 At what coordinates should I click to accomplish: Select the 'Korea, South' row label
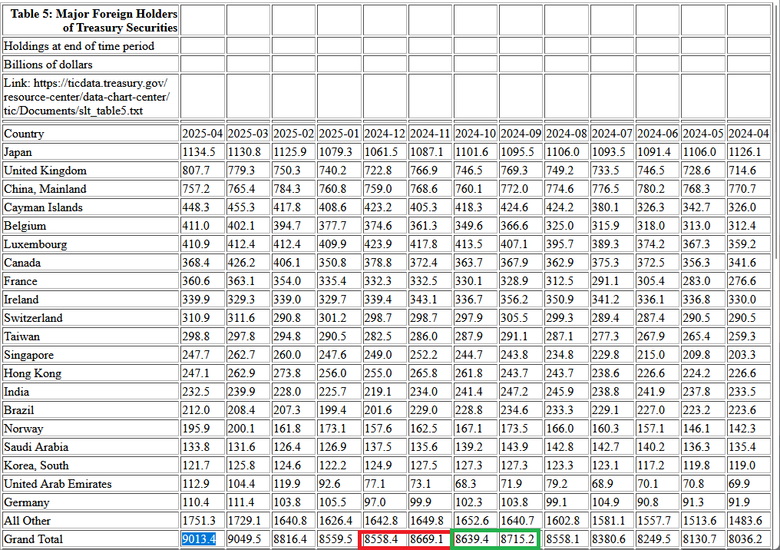pyautogui.click(x=36, y=465)
